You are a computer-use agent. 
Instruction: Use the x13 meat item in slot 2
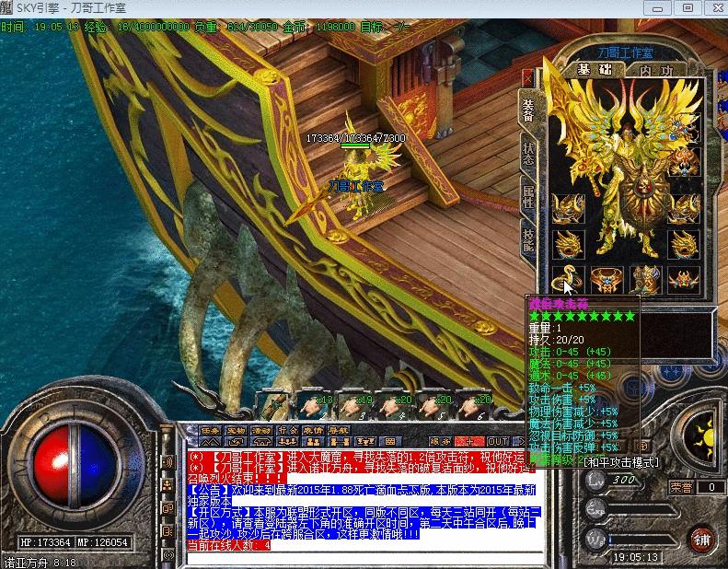[314, 405]
